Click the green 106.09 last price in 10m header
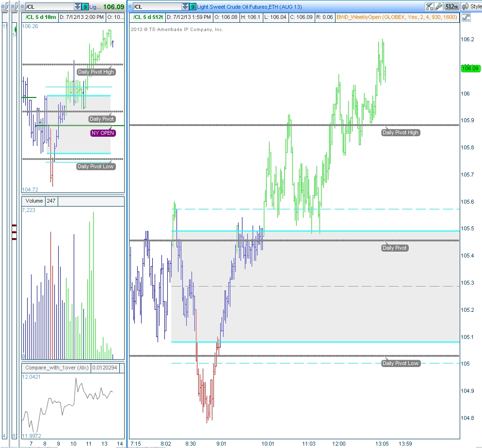 [114, 7]
